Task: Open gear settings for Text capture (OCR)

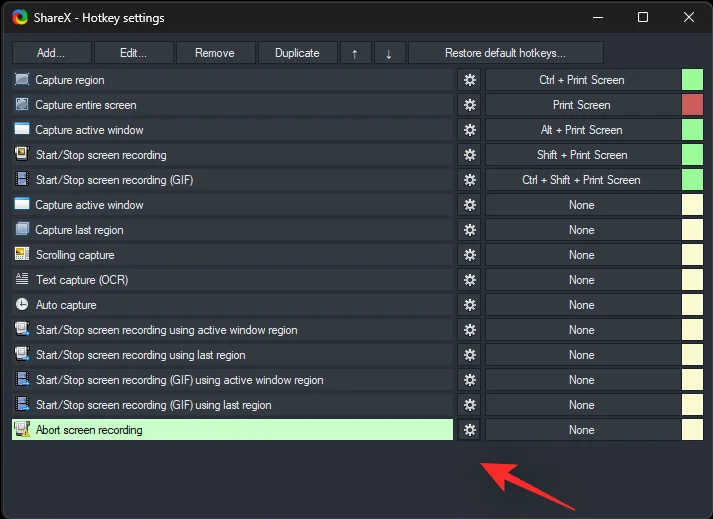Action: 469,280
